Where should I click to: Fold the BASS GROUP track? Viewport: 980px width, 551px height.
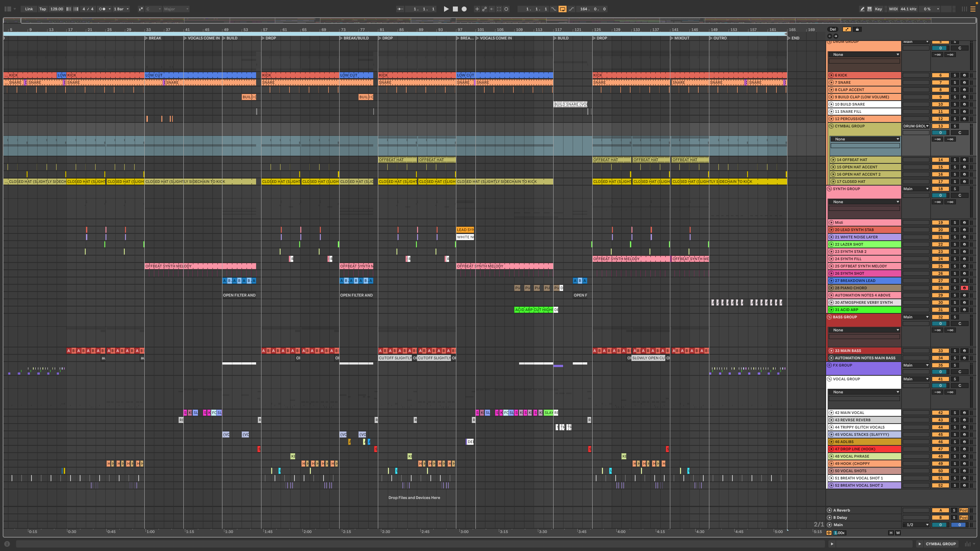(830, 317)
